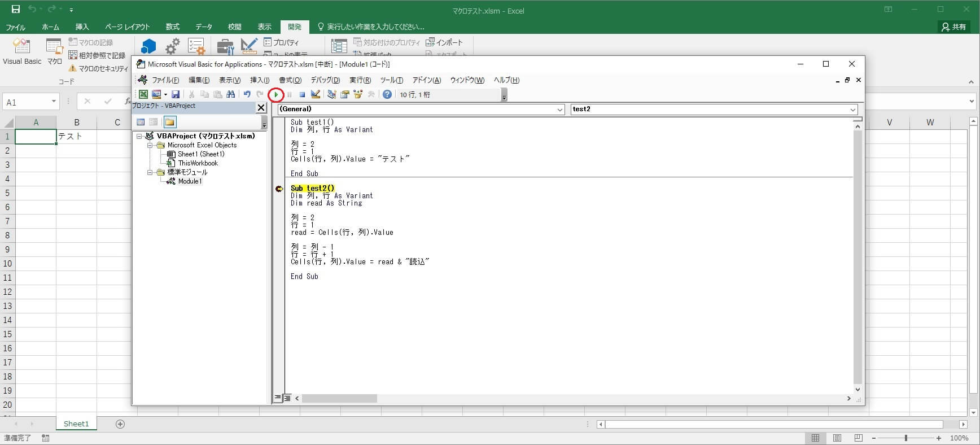Collapse the VBAProject tree node
This screenshot has width=980, height=445.
click(x=139, y=136)
